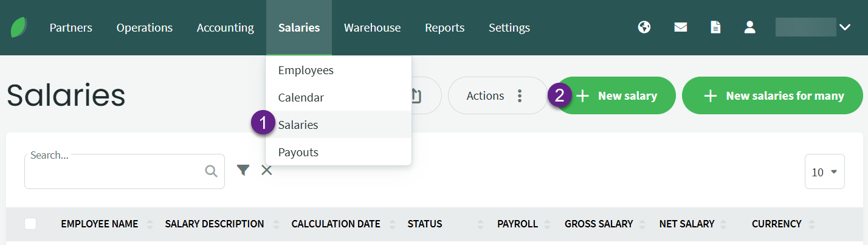Image resolution: width=868 pixels, height=245 pixels.
Task: Click the document icon in header
Action: 716,27
